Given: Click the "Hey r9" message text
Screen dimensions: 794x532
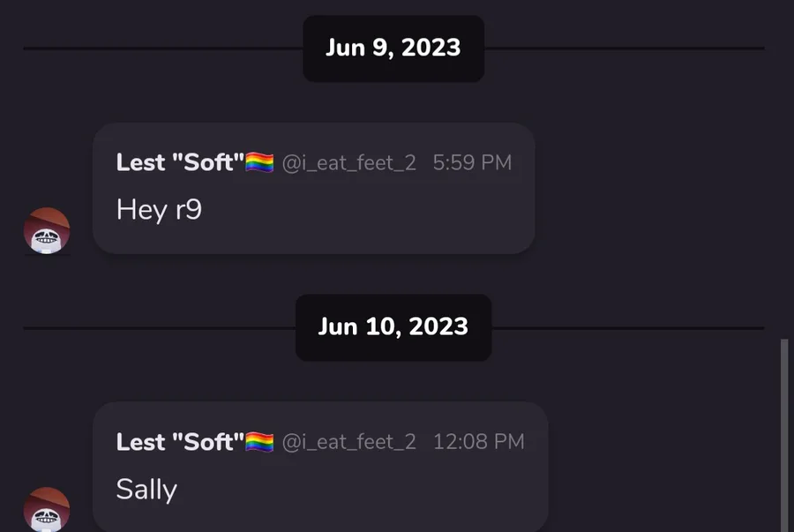Looking at the screenshot, I should coord(159,210).
